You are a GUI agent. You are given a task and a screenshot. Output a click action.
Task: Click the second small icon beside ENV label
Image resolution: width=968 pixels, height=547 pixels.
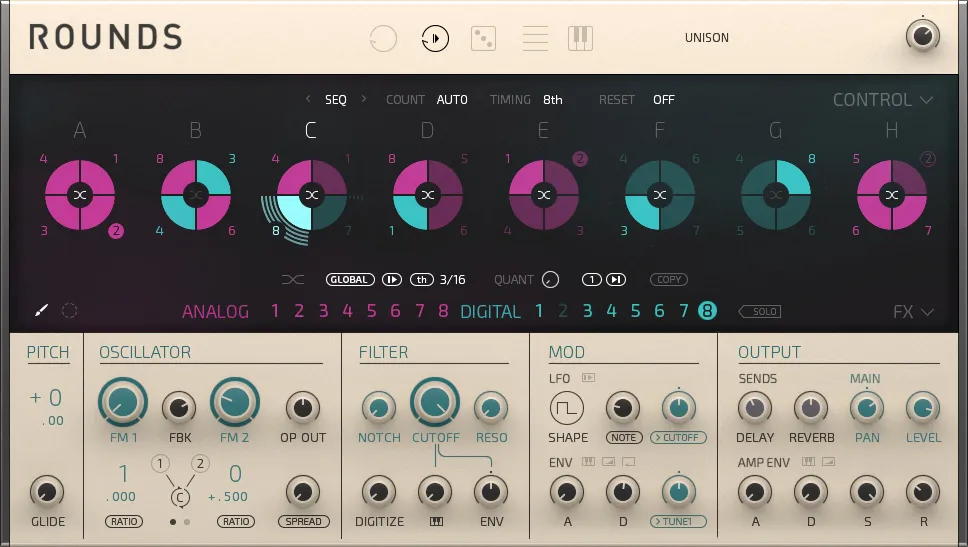click(x=608, y=462)
